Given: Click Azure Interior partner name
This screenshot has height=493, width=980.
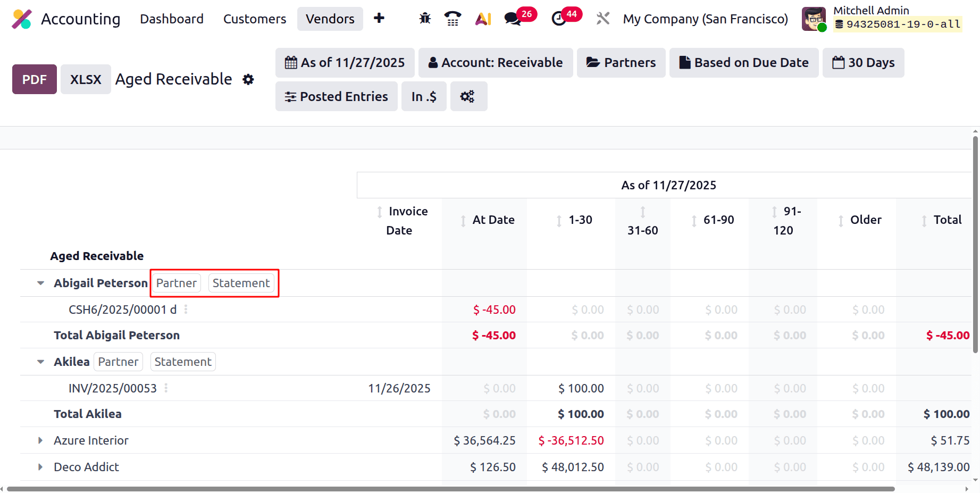Looking at the screenshot, I should (91, 440).
